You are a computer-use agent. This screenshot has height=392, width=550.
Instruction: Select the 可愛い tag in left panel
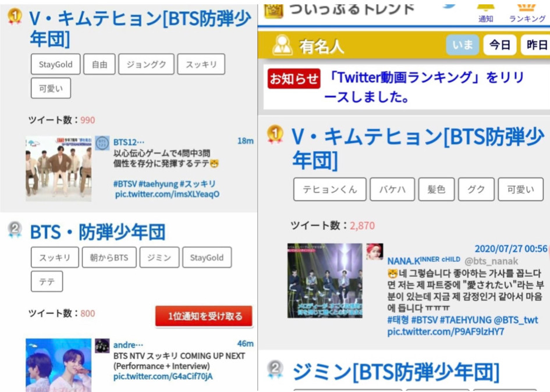[x=51, y=88]
